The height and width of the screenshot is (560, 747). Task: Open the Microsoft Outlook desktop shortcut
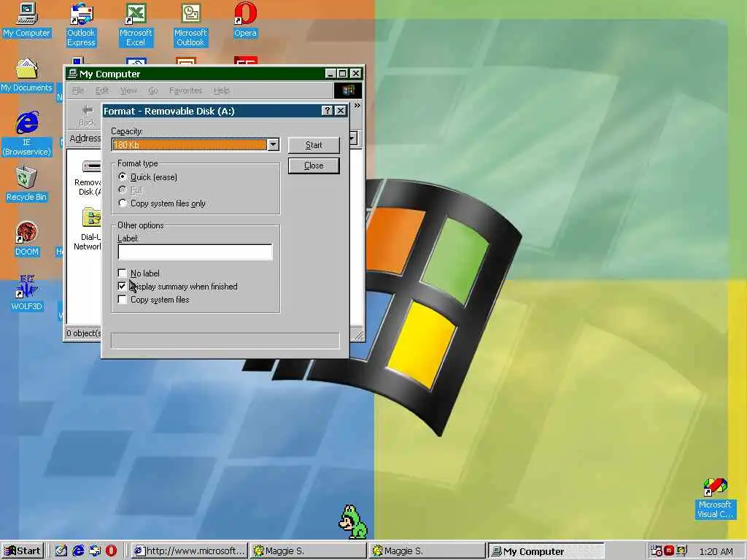pos(190,24)
